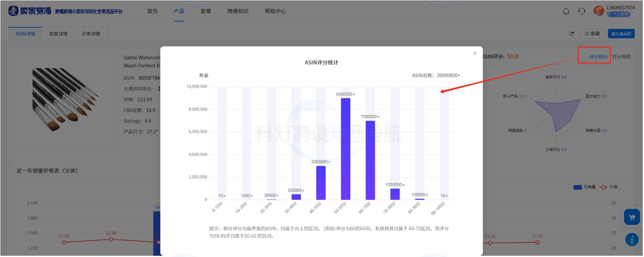Open the 打分规则 link
This screenshot has height=257, width=644.
(623, 56)
